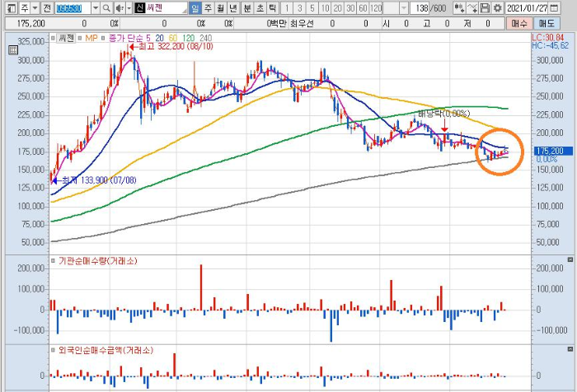Switch to yearly 년 chart period

(233, 7)
